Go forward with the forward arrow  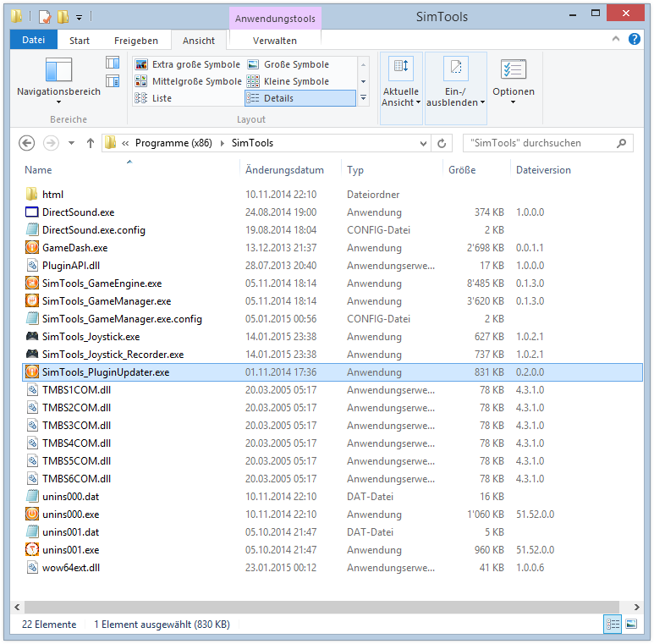coord(51,143)
